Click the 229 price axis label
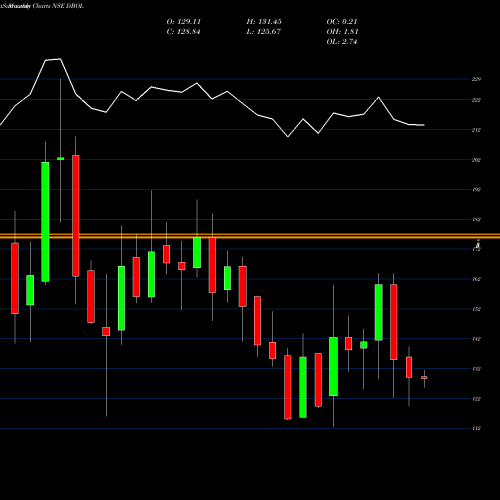 476,79
